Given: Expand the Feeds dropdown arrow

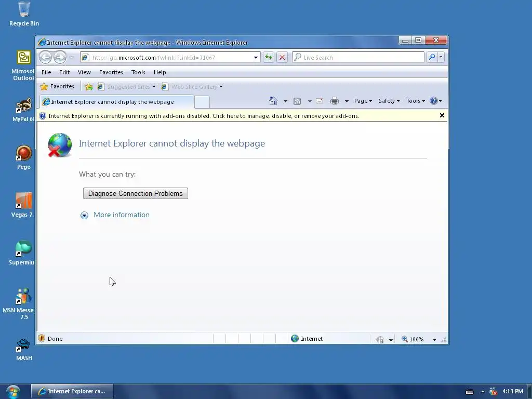Looking at the screenshot, I should [x=310, y=101].
